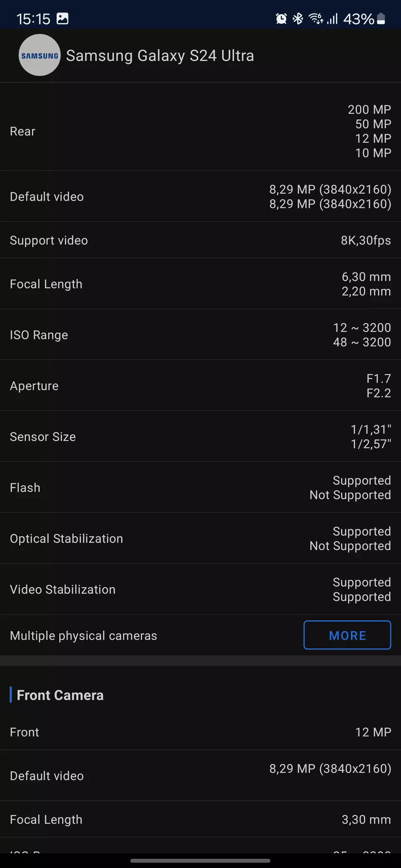The width and height of the screenshot is (401, 868).
Task: Tap the image notification icon
Action: pos(62,19)
